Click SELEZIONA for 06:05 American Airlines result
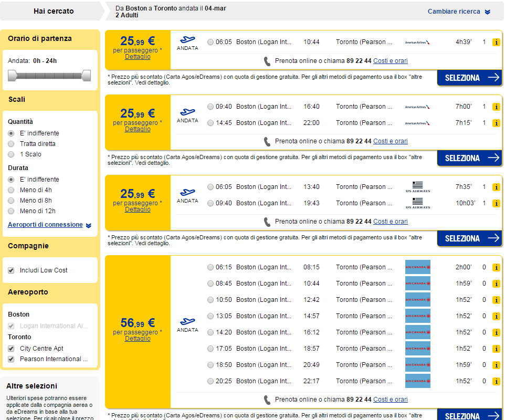The height and width of the screenshot is (420, 505). [x=470, y=78]
